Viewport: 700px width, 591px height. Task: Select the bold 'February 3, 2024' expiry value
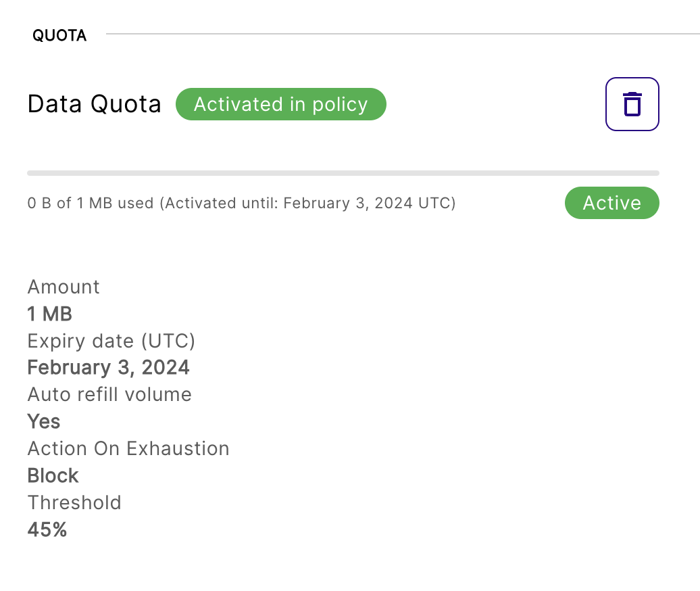(108, 368)
